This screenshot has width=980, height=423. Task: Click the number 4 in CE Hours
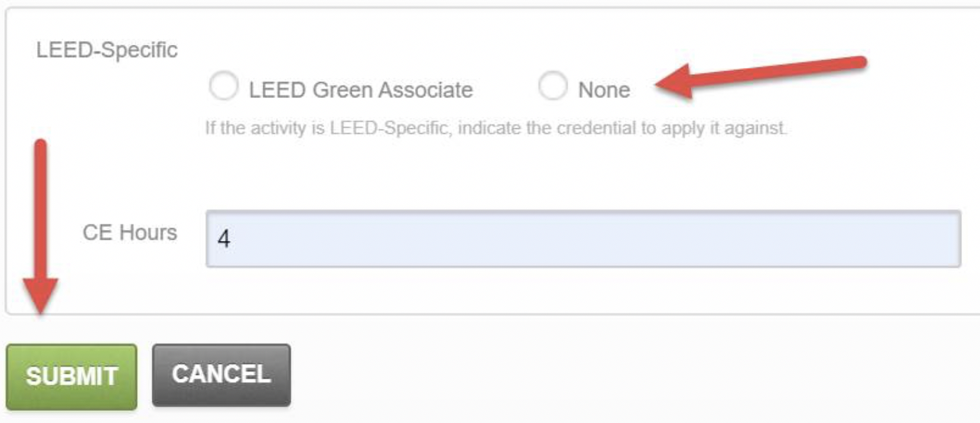[x=224, y=239]
